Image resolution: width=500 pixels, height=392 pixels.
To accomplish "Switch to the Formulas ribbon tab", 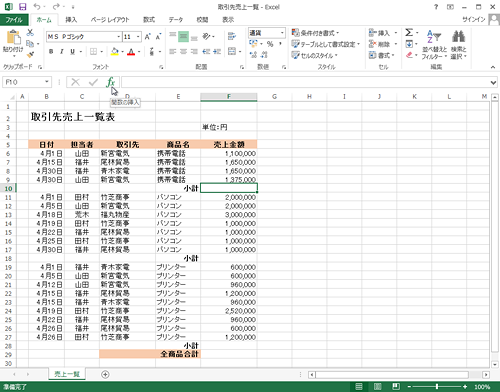I will pyautogui.click(x=149, y=20).
